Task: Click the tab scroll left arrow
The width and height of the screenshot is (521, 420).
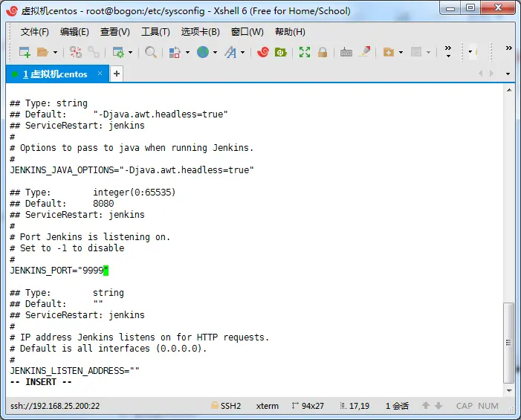Action: click(x=480, y=73)
